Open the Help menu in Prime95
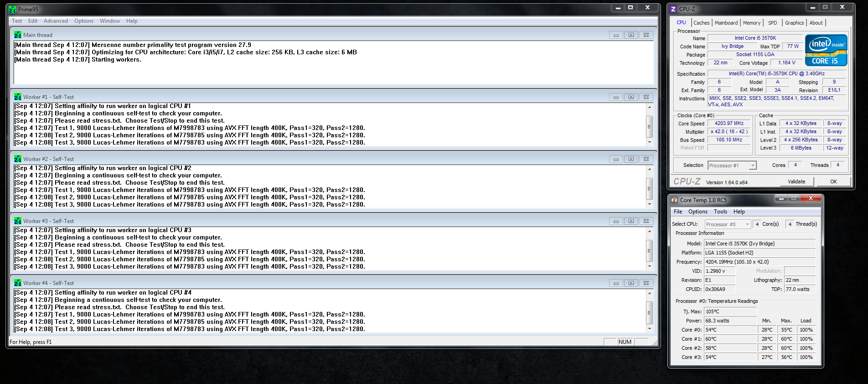The image size is (868, 384). (x=132, y=21)
